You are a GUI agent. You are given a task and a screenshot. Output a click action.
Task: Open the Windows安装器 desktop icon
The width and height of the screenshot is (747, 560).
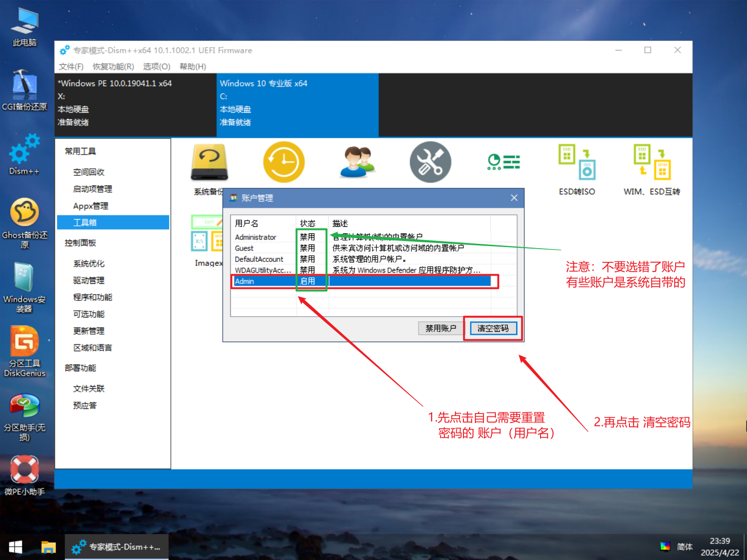tap(24, 287)
